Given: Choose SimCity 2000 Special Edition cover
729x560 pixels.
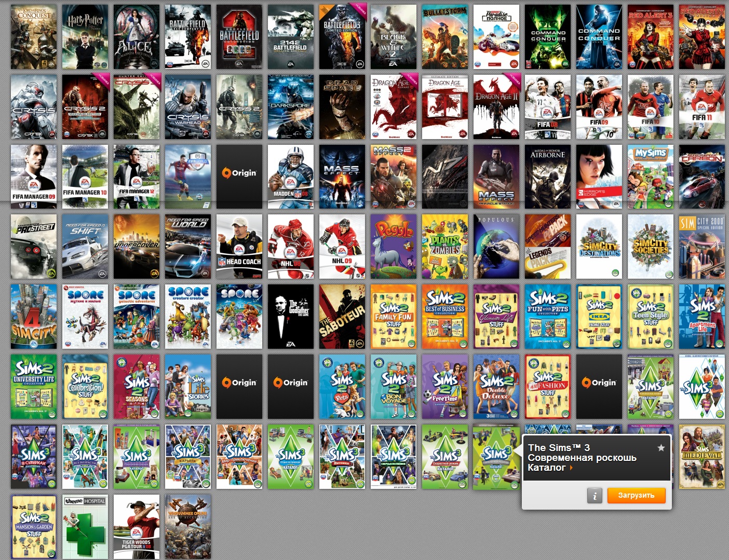Looking at the screenshot, I should point(702,247).
